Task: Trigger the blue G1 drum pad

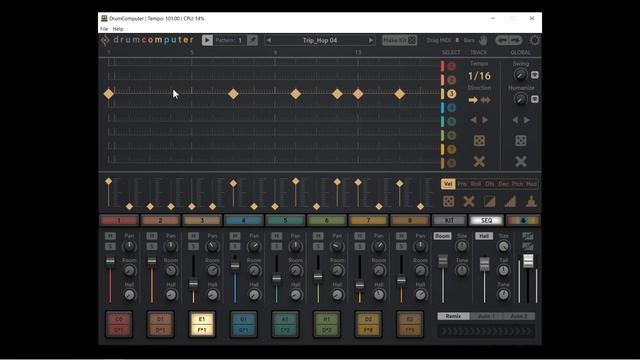Action: coord(243,324)
